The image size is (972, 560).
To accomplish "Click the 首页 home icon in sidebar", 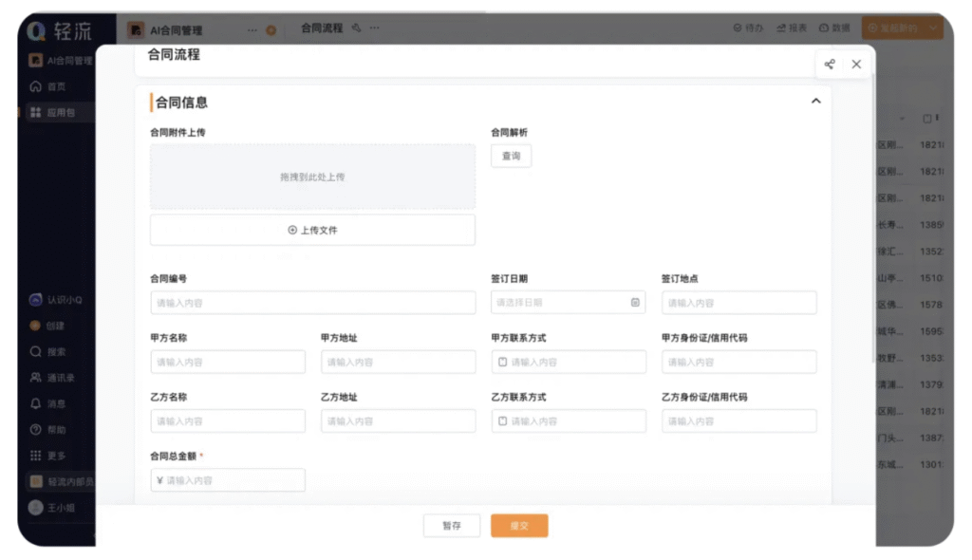I will 36,86.
